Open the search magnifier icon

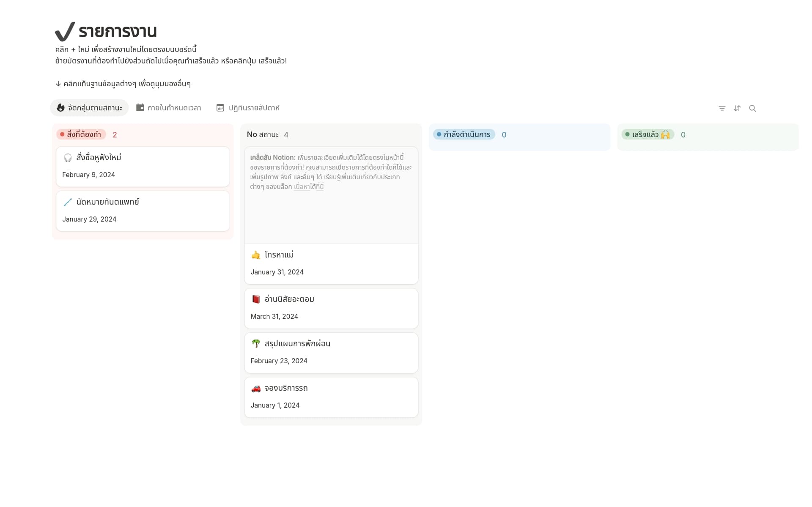752,108
